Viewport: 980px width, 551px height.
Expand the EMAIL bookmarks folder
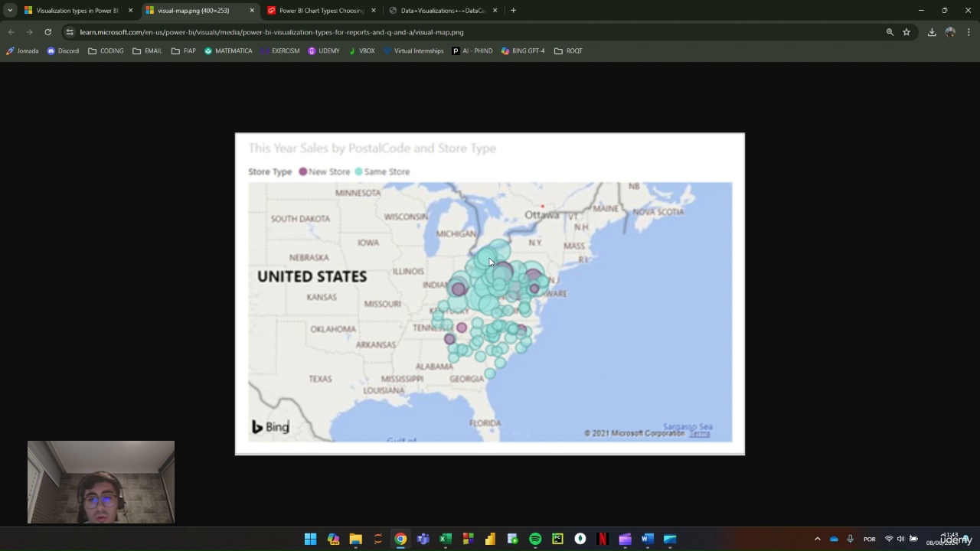tap(147, 51)
